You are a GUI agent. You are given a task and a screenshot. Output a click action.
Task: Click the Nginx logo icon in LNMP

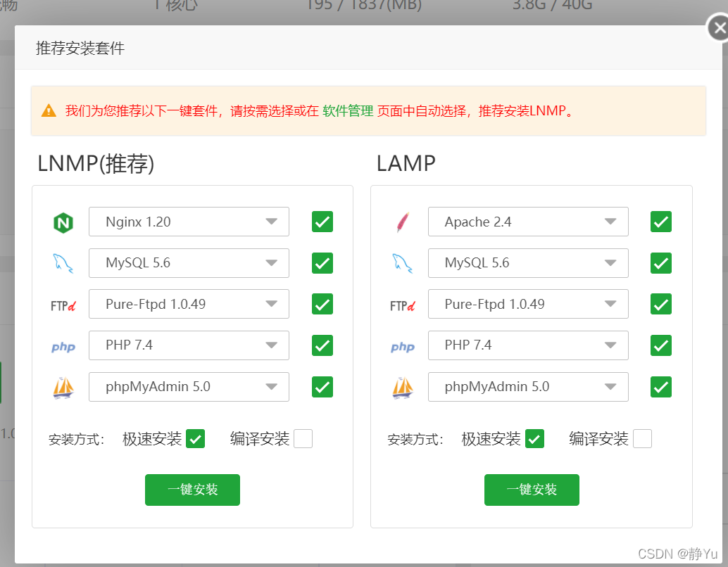pyautogui.click(x=63, y=223)
